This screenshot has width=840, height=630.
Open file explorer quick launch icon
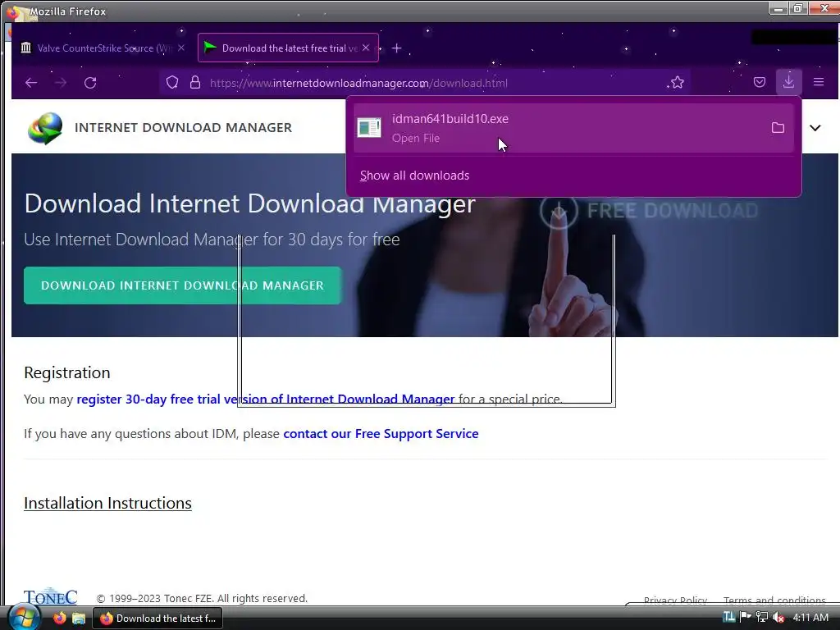point(79,619)
